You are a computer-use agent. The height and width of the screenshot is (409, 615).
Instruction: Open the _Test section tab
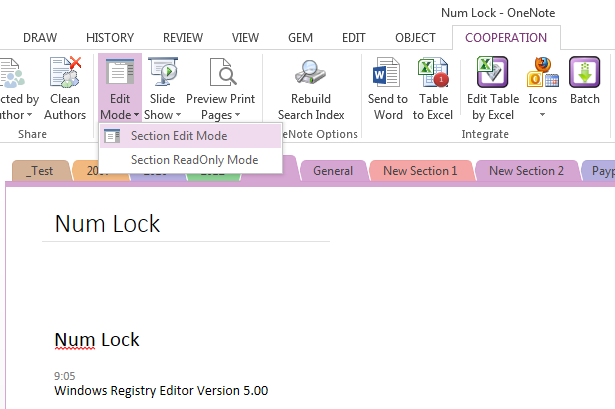pos(42,171)
